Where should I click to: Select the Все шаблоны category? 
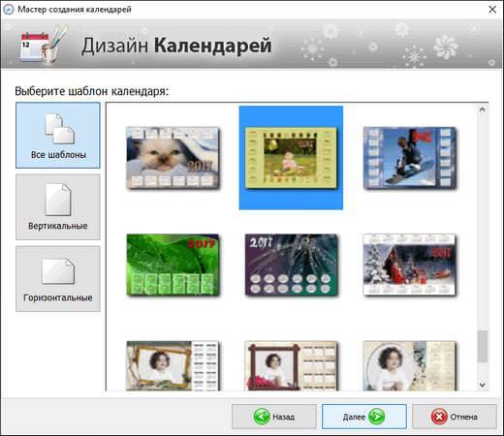click(58, 136)
